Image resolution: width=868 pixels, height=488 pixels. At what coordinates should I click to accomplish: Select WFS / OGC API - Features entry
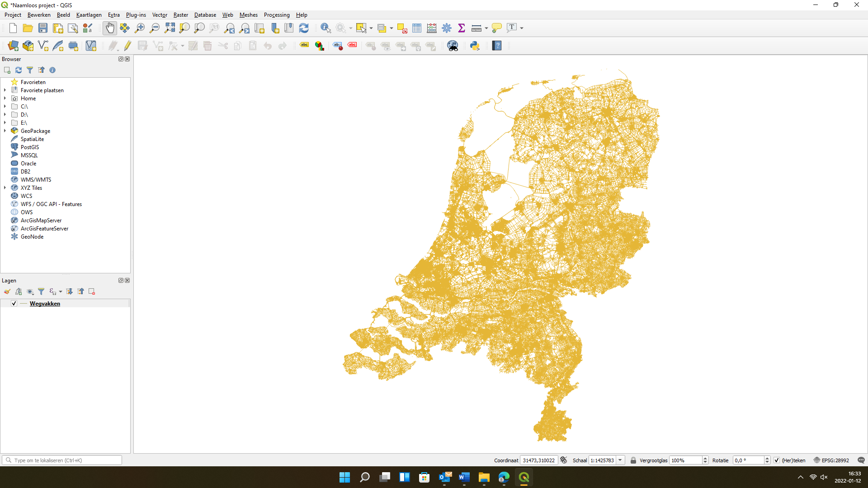[51, 204]
